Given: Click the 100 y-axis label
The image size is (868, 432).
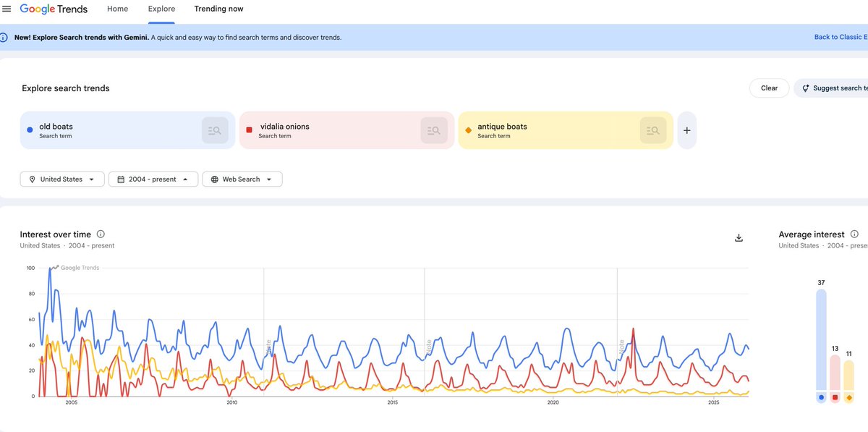Looking at the screenshot, I should [x=30, y=268].
